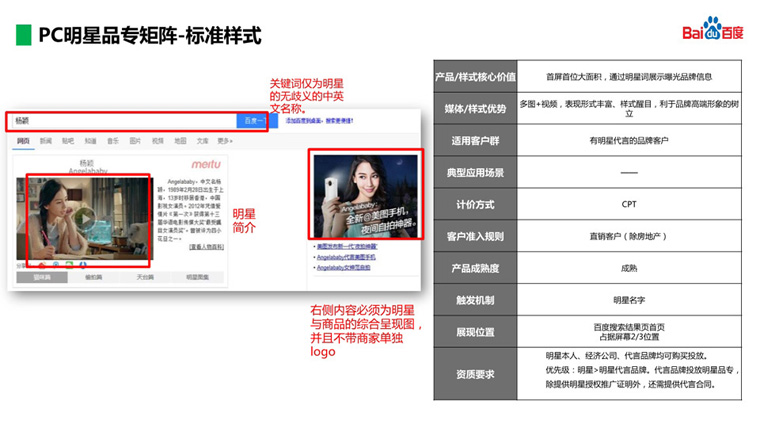
Task: Select the 偷拍篇 video tab
Action: pyautogui.click(x=94, y=277)
